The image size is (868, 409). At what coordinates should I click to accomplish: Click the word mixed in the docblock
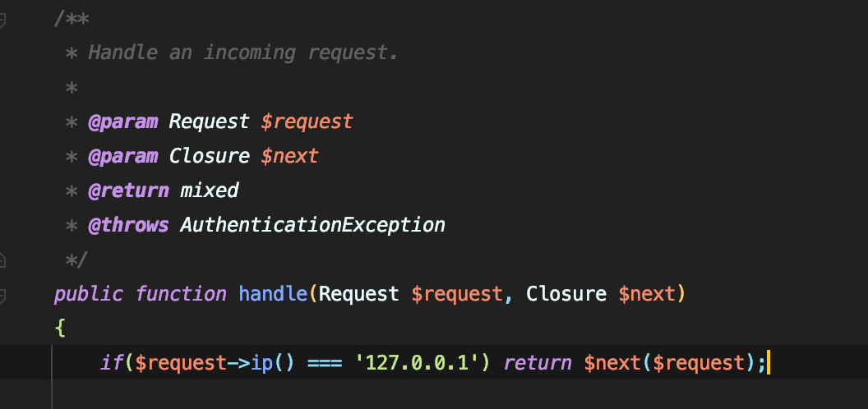click(209, 191)
